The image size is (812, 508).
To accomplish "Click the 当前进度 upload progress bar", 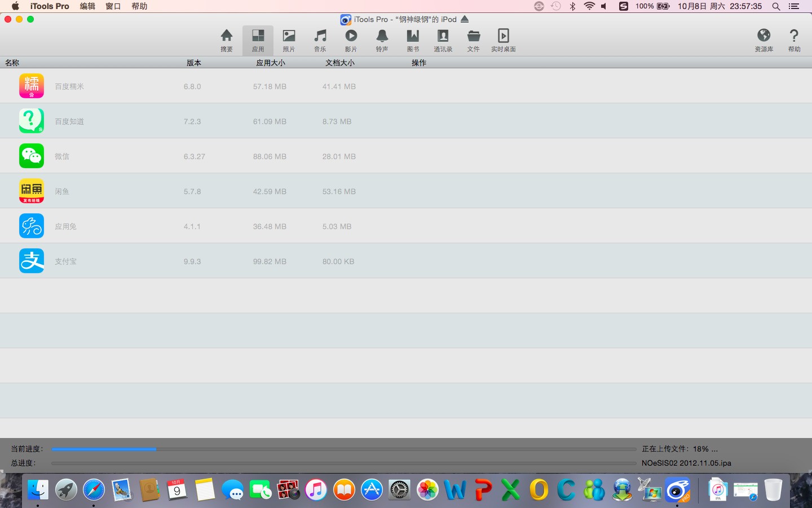I will [343, 449].
